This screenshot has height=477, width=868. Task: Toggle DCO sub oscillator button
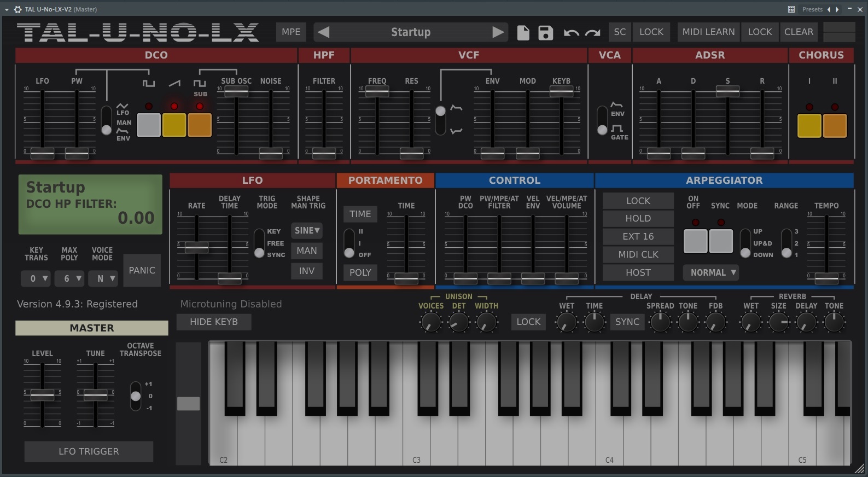click(200, 125)
